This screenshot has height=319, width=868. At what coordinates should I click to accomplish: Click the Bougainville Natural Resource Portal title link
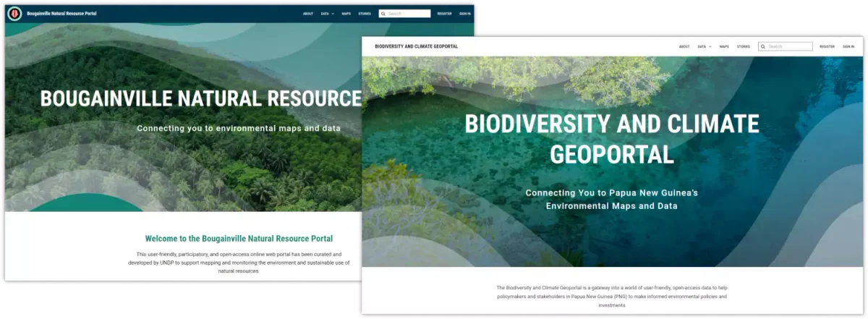61,13
